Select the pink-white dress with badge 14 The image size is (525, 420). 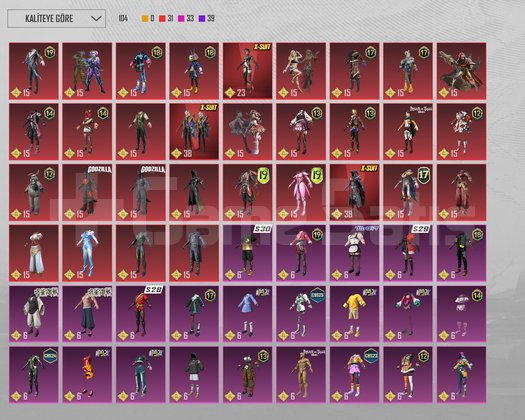click(x=461, y=314)
